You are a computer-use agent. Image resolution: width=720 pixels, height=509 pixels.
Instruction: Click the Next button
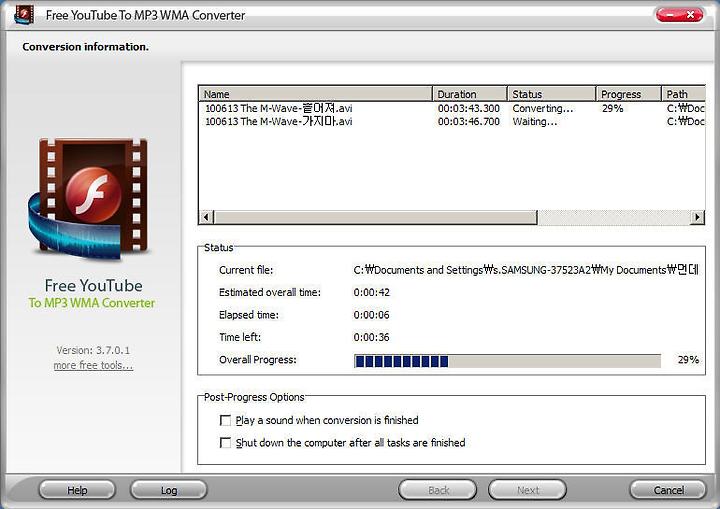pyautogui.click(x=528, y=490)
